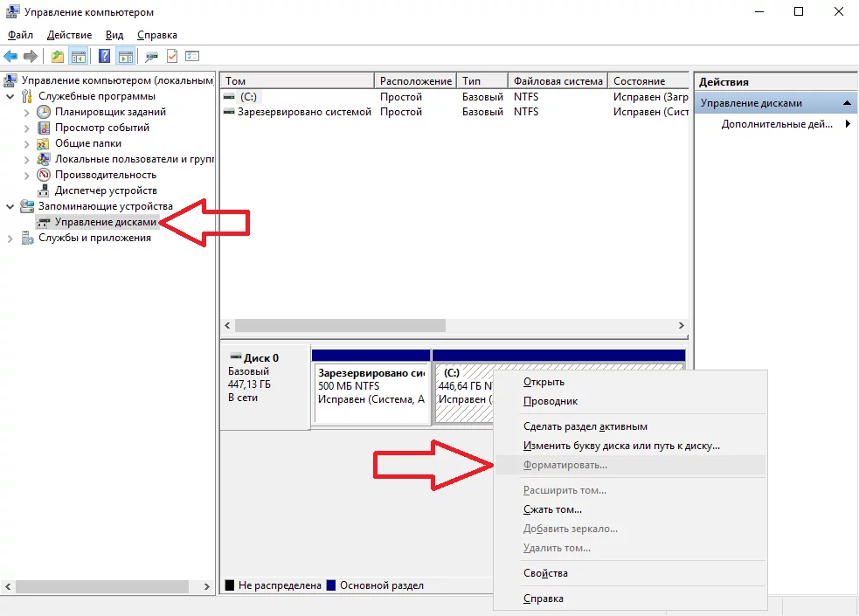Viewport: 859px width, 616px height.
Task: Open the Дополнительные действия submenu arrow
Action: click(x=848, y=124)
